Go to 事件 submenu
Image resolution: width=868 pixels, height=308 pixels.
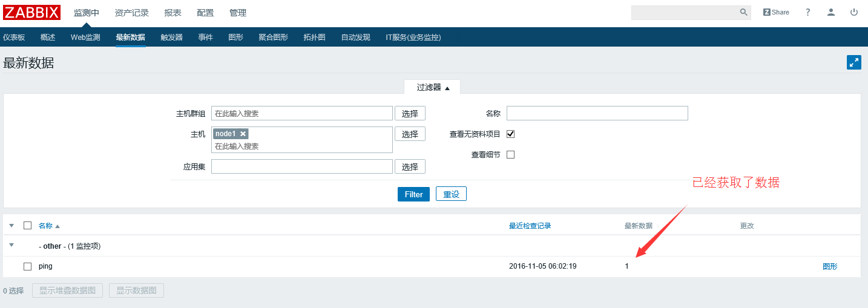(206, 38)
